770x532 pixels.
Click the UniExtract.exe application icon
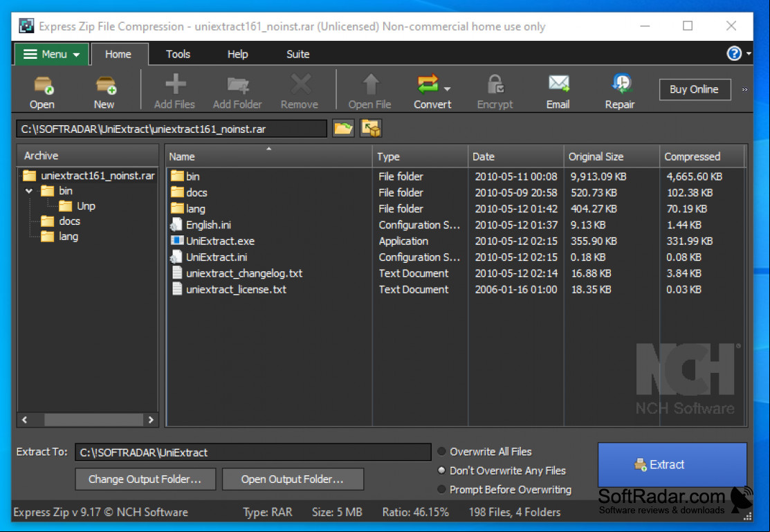177,241
